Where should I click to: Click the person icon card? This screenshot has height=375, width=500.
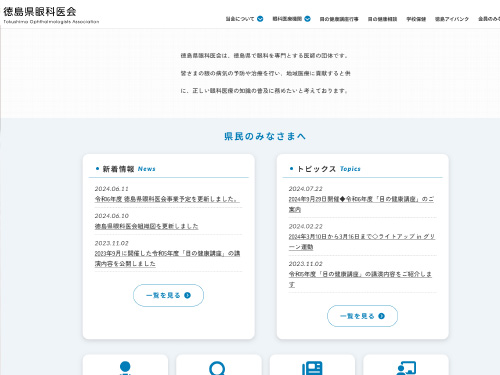125,365
